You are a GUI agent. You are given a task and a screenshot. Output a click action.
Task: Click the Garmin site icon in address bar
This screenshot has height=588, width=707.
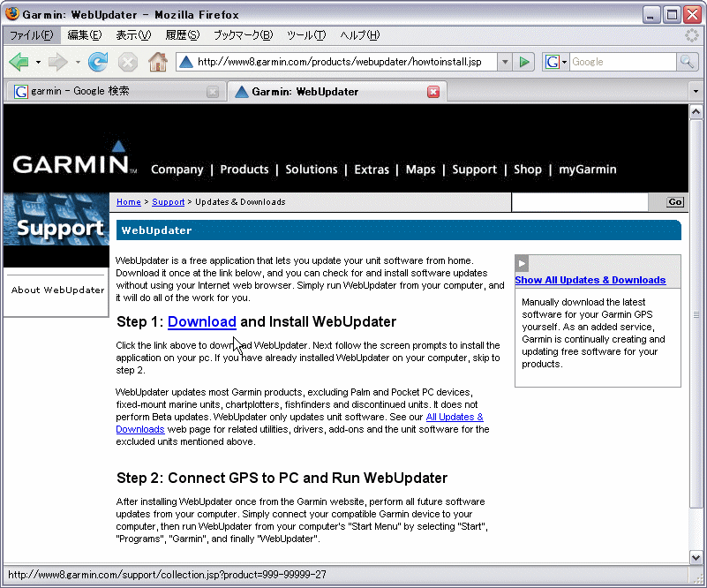point(185,62)
